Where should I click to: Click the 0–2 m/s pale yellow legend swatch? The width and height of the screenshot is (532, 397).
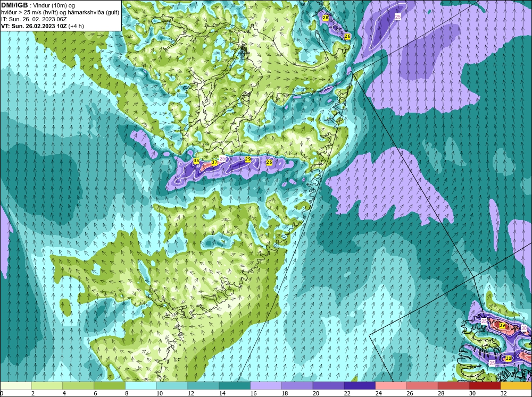[x=15, y=385]
